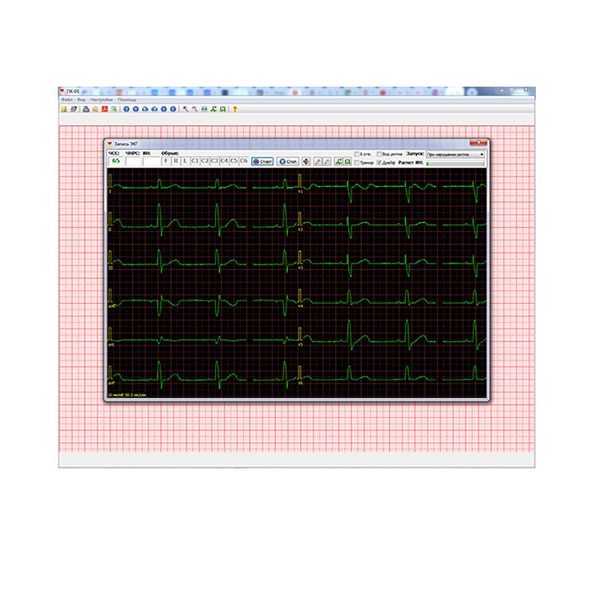
Task: Toggle the C1 electrode break indicator
Action: pyautogui.click(x=195, y=161)
